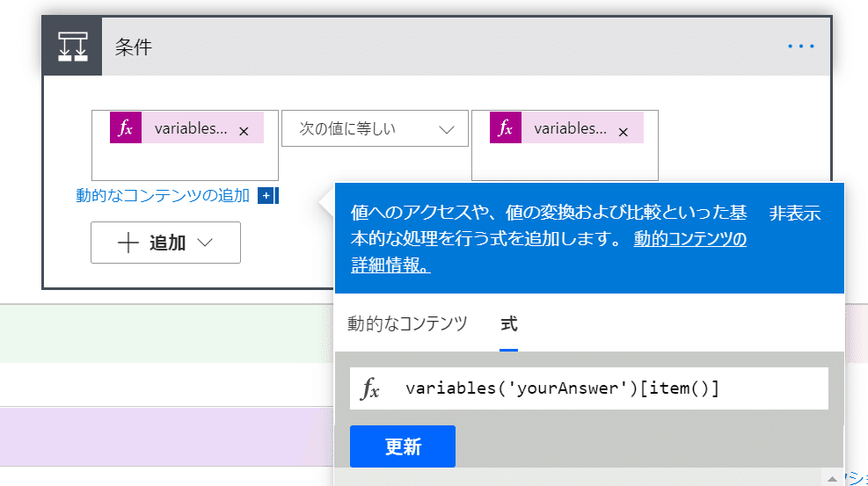Open the '次の値に等しい' operator dropdown
The width and height of the screenshot is (868, 486).
pyautogui.click(x=375, y=129)
